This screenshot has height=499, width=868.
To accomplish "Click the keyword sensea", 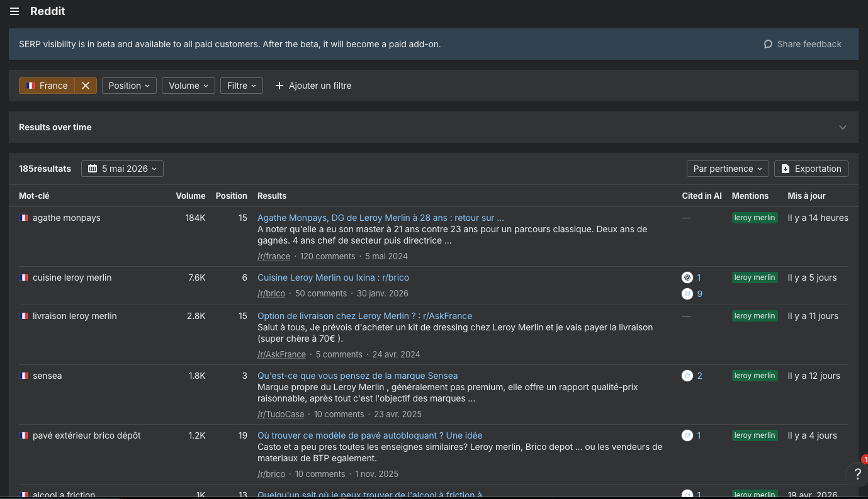I will point(47,376).
